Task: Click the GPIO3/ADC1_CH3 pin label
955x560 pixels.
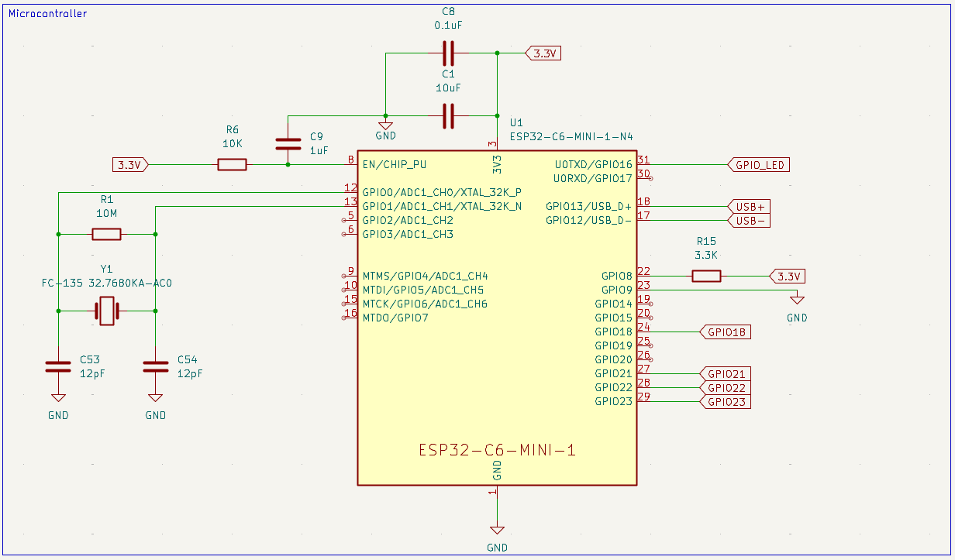Action: click(x=408, y=234)
